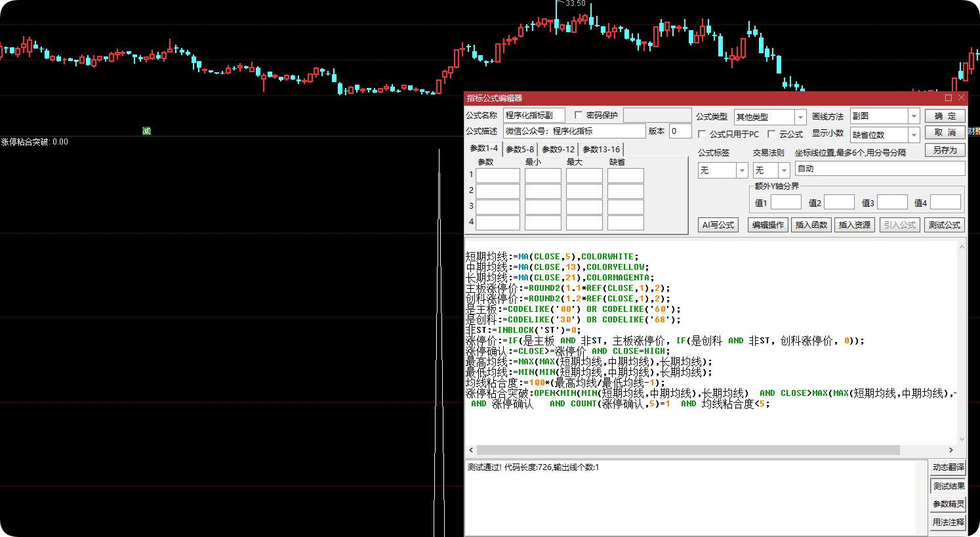Run the 测试公式 button
Image resolution: width=980 pixels, height=537 pixels.
[x=945, y=225]
